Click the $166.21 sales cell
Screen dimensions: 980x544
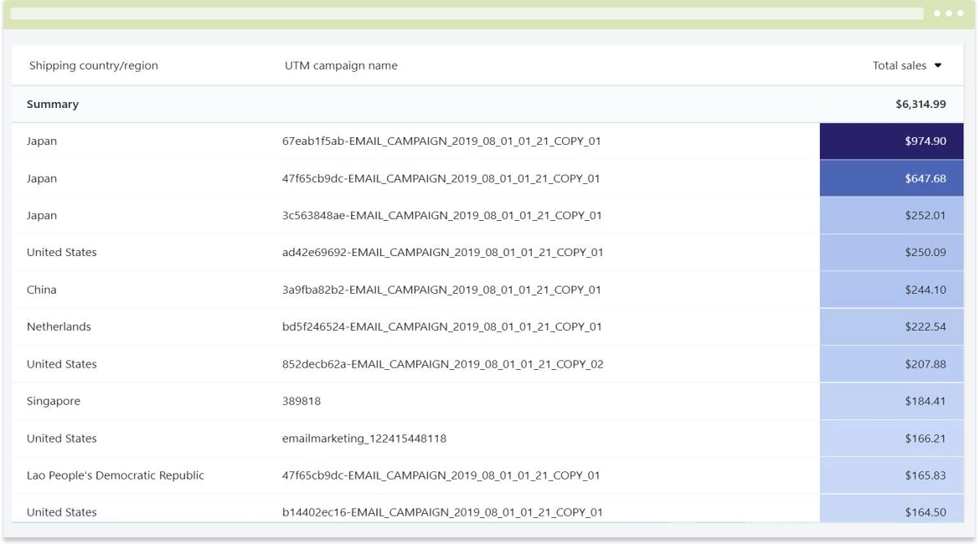891,438
